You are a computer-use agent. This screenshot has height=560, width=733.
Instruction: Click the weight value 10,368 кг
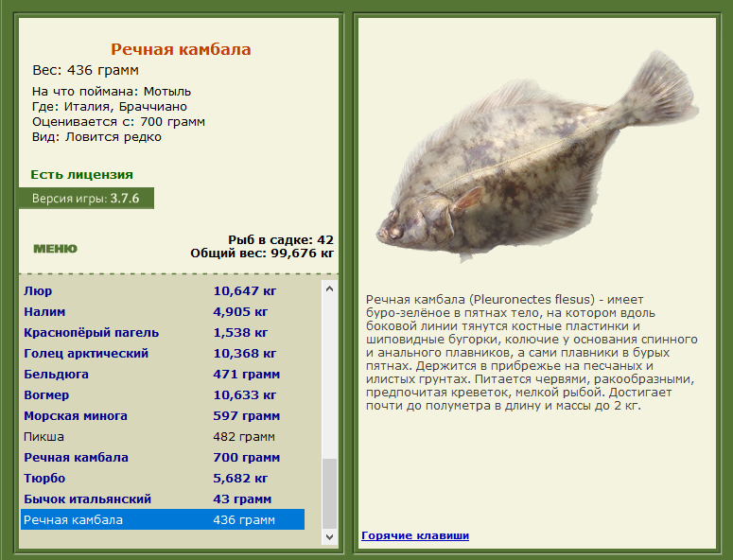pos(244,354)
